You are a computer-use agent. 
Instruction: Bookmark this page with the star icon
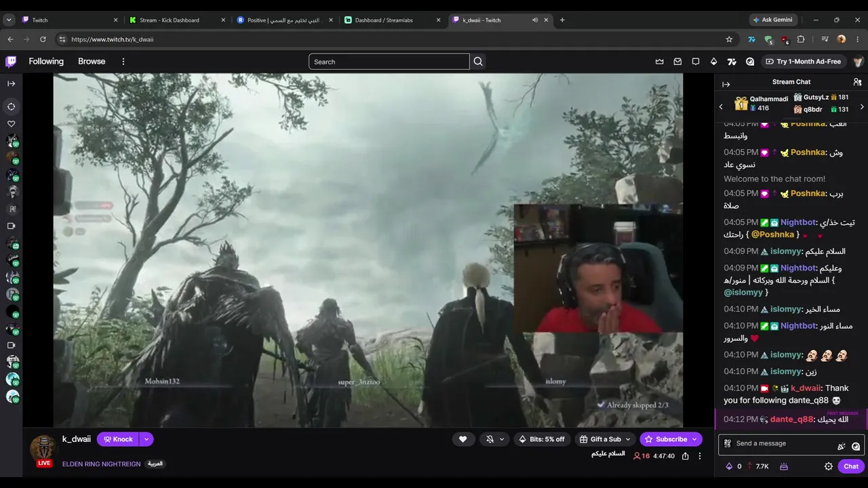[729, 39]
